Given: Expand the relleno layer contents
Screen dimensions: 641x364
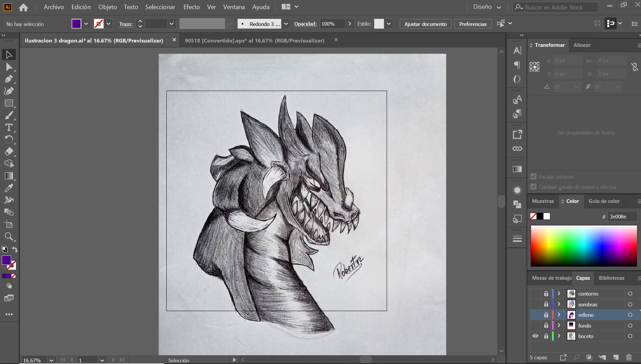Looking at the screenshot, I should 559,315.
